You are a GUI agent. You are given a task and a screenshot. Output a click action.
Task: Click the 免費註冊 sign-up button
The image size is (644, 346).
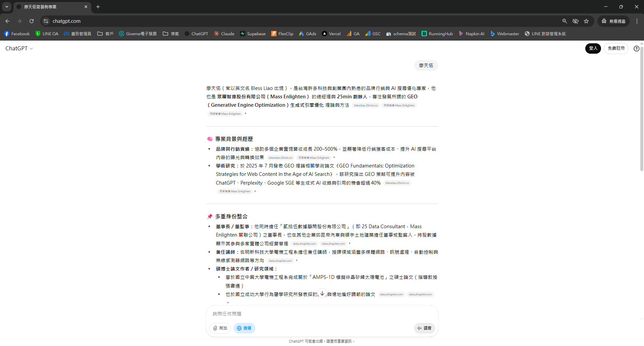[x=616, y=48]
